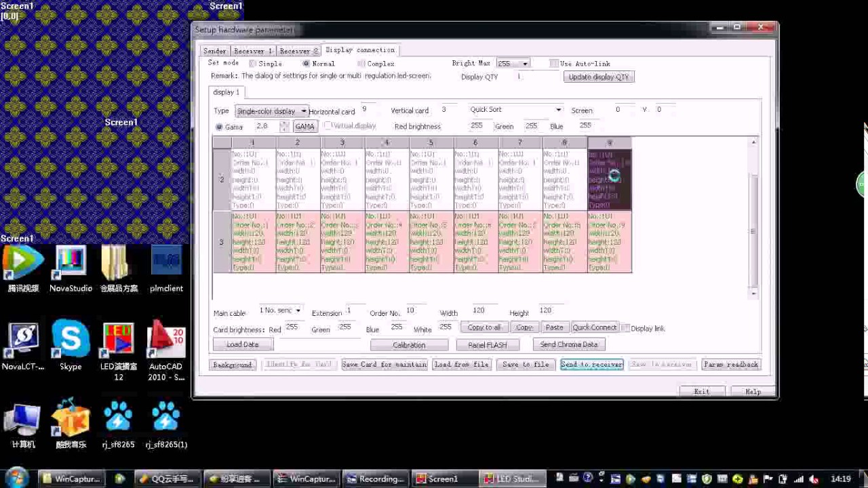Open the Quick Sort dropdown

[x=516, y=110]
